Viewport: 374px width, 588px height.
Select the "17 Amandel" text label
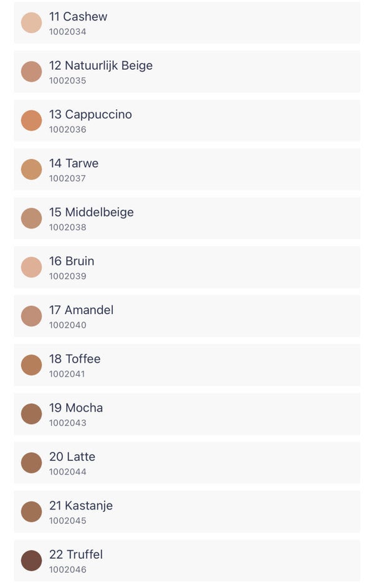click(81, 310)
